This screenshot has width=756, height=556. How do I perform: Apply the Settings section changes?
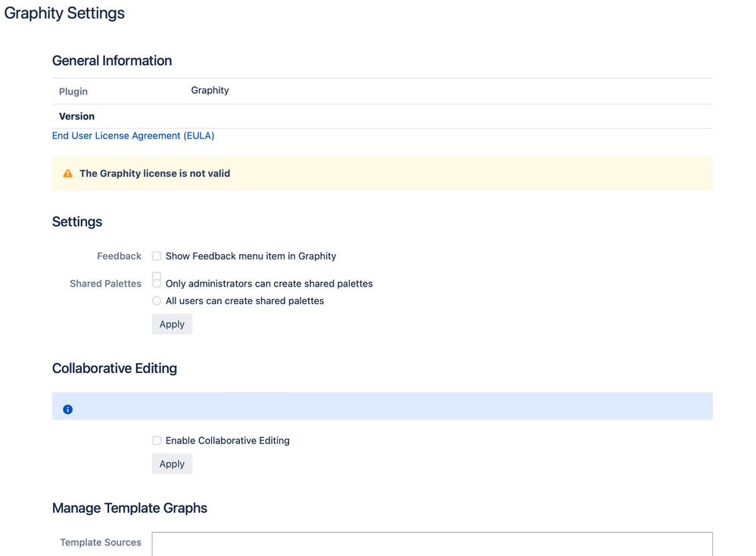(x=172, y=325)
